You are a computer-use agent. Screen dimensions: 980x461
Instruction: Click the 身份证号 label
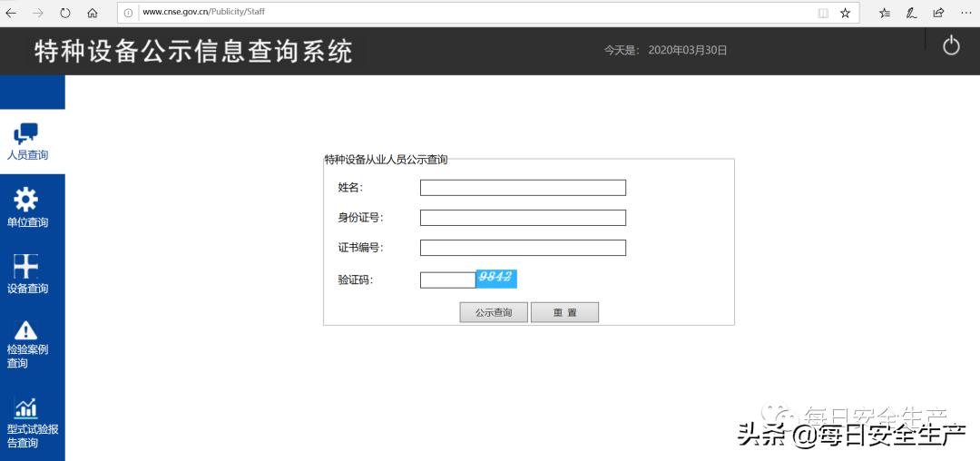360,218
